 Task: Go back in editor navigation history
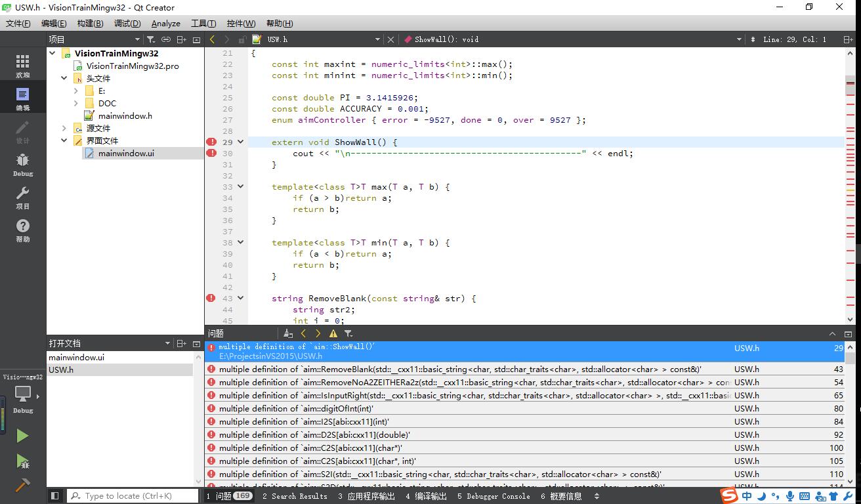coord(213,39)
